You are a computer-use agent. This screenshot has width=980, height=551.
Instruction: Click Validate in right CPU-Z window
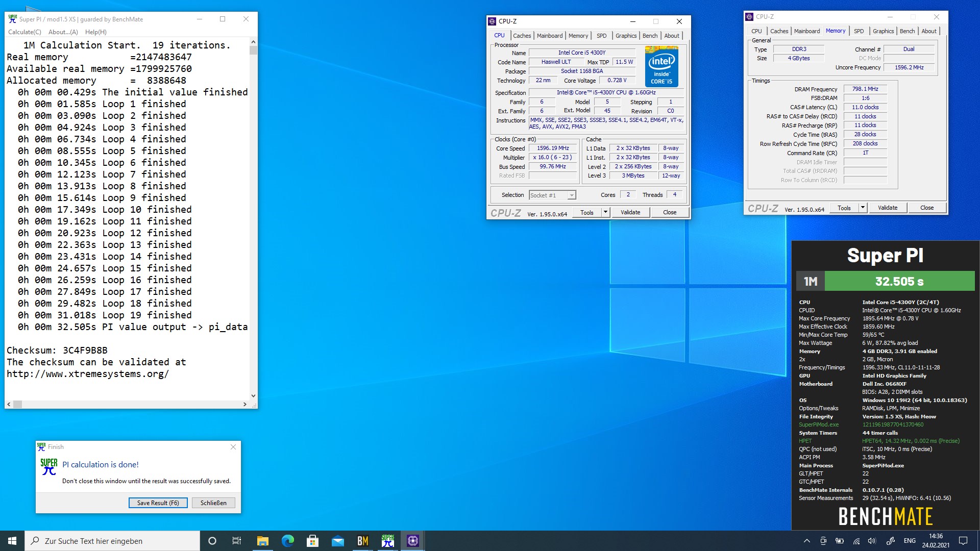[888, 208]
